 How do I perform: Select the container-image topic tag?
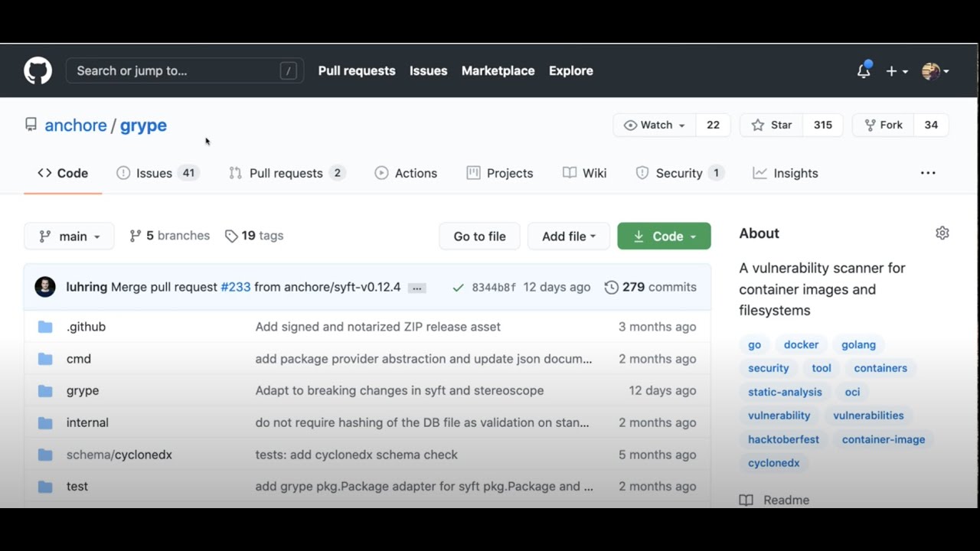click(x=884, y=440)
